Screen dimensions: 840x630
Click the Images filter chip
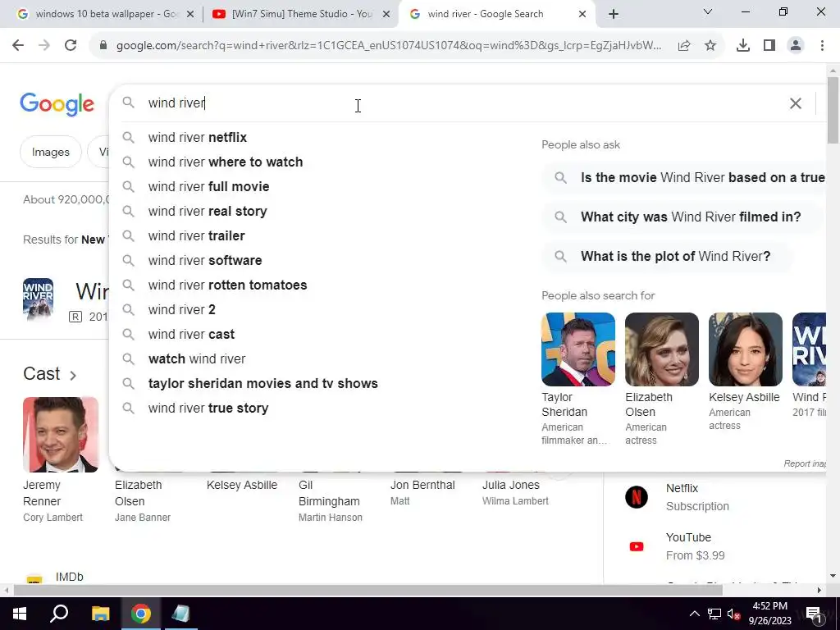click(50, 152)
